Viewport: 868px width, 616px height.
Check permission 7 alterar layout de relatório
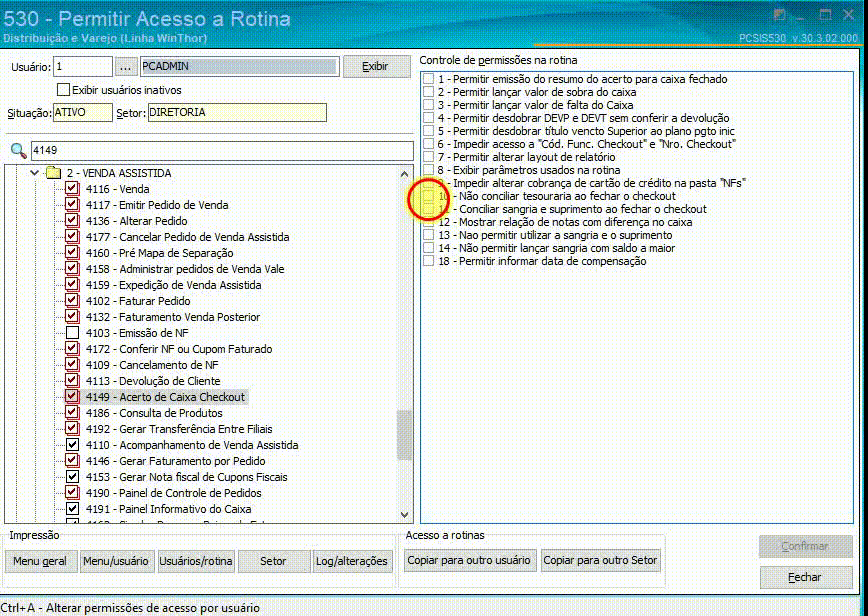[428, 157]
